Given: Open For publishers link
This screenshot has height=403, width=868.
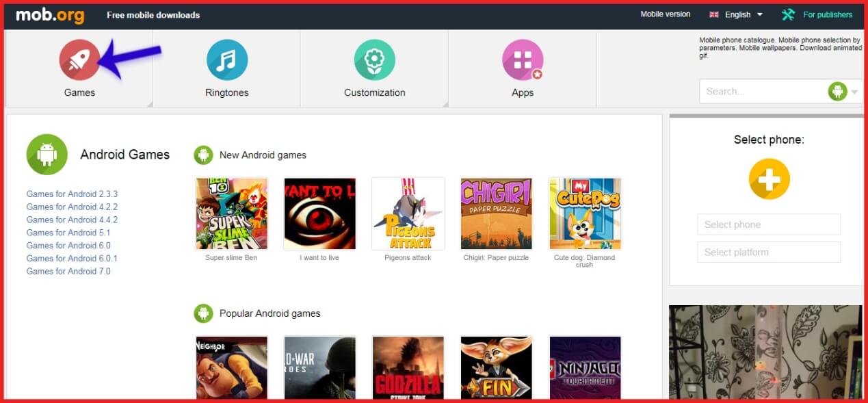Looking at the screenshot, I should pos(828,14).
